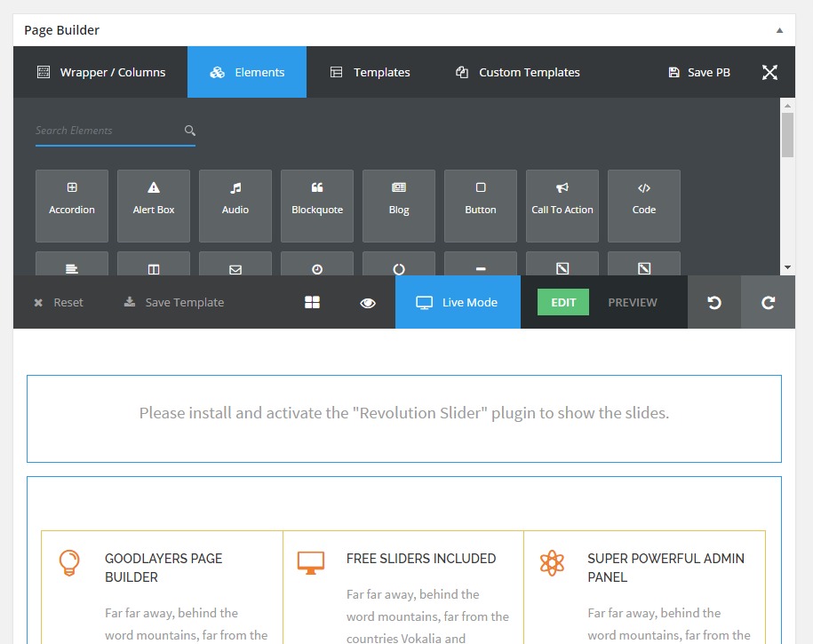813x644 pixels.
Task: Add an Alert Box element
Action: click(154, 206)
